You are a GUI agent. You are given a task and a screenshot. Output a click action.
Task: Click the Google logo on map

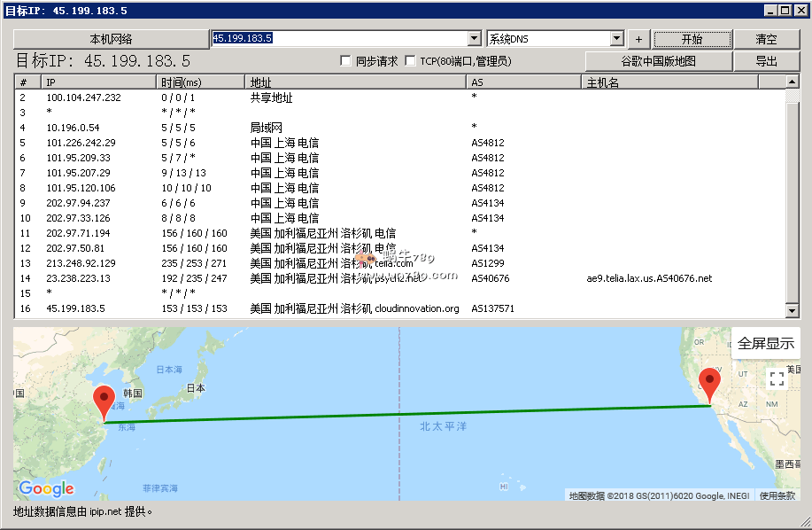coord(46,488)
